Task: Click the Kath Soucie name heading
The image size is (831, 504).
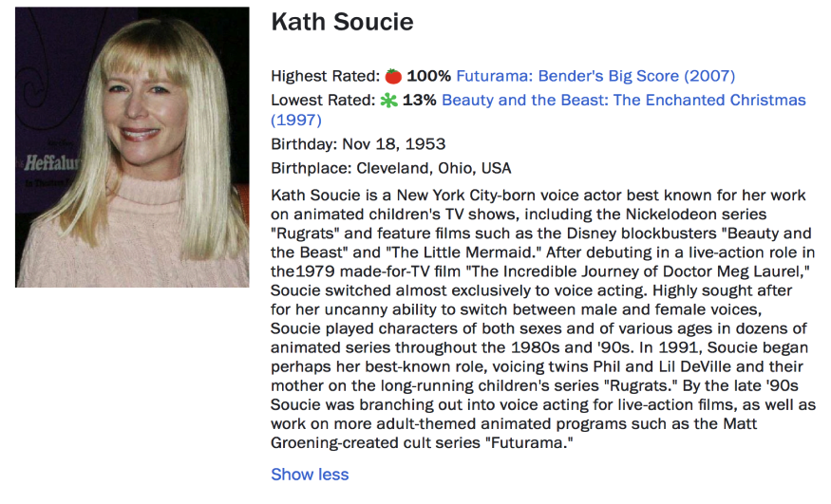Action: coord(342,23)
